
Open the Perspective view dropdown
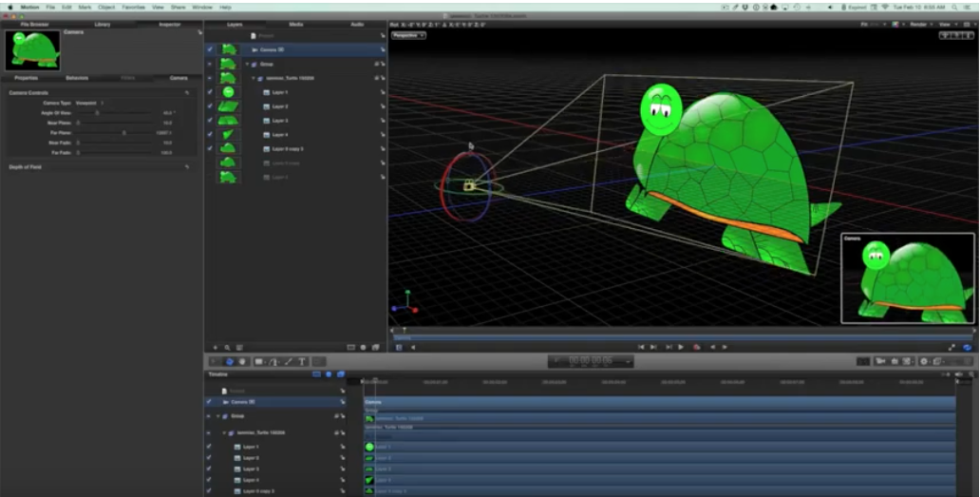pyautogui.click(x=408, y=35)
